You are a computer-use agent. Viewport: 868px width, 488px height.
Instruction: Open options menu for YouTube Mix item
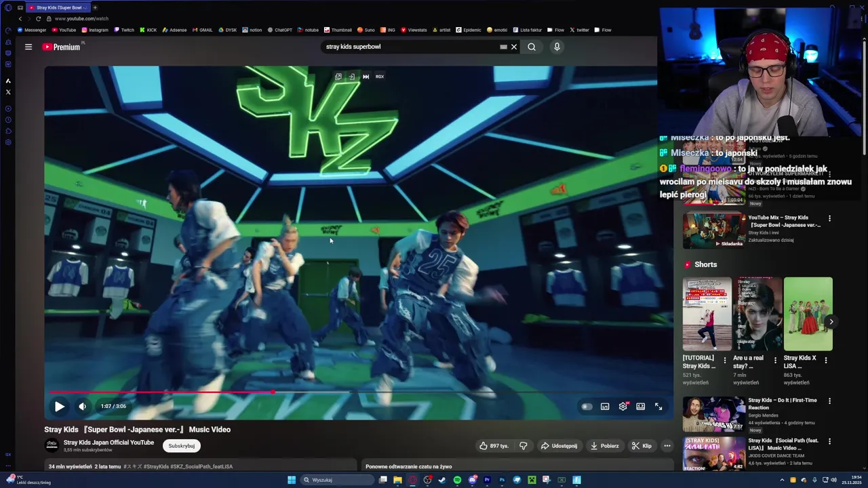pyautogui.click(x=829, y=218)
